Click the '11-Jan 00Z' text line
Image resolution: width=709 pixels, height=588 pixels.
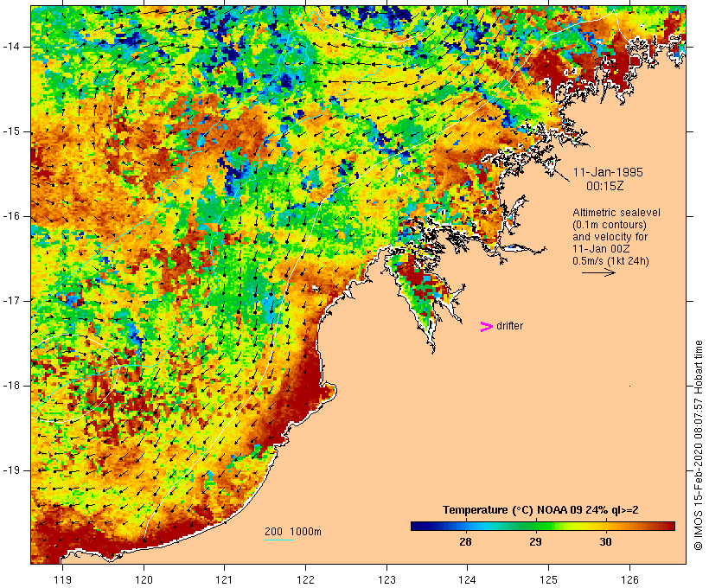[x=601, y=249]
